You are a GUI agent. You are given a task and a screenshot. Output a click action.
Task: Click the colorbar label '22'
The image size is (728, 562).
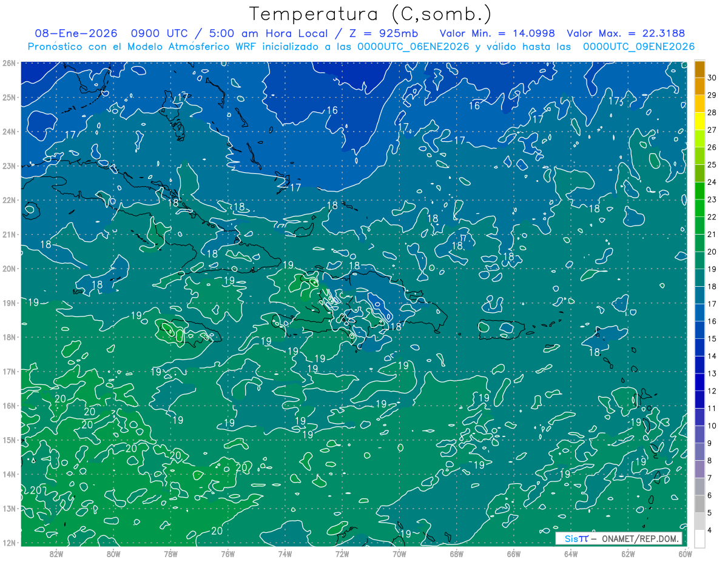712,217
